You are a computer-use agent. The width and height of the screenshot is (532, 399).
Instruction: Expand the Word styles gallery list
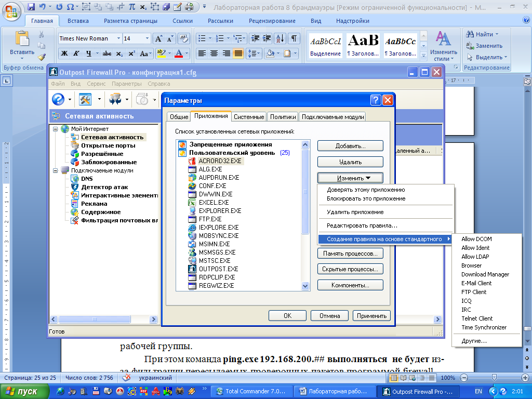pos(423,56)
